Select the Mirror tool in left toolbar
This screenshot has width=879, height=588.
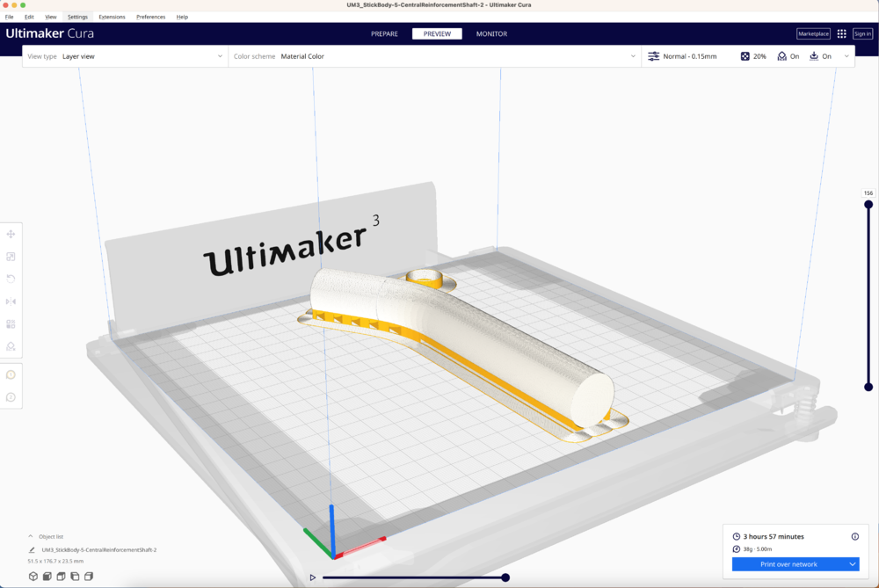11,301
